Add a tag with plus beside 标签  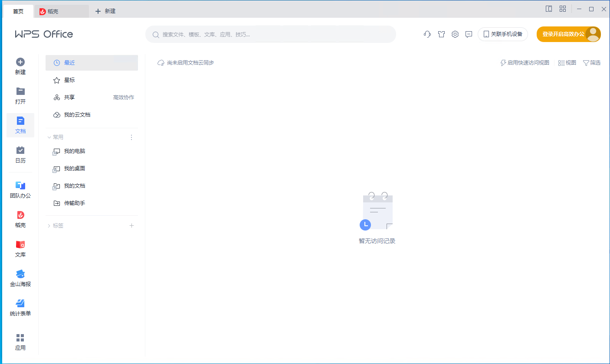pyautogui.click(x=132, y=226)
